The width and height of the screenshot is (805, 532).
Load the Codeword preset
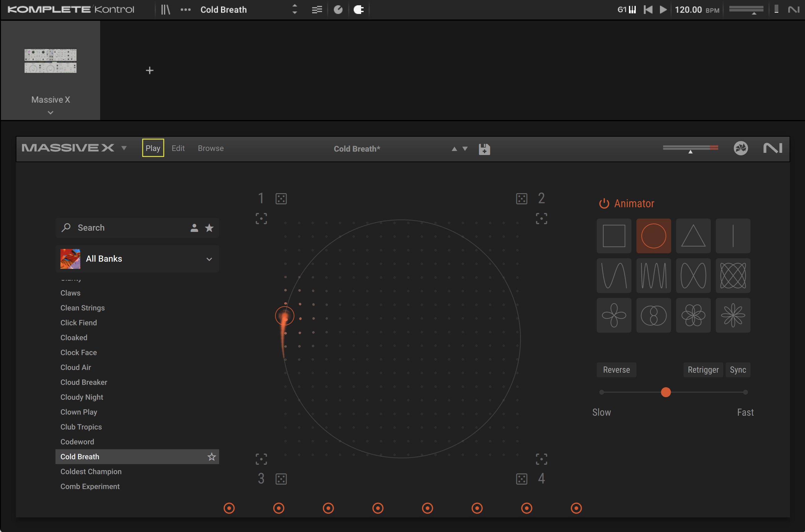[x=77, y=442]
